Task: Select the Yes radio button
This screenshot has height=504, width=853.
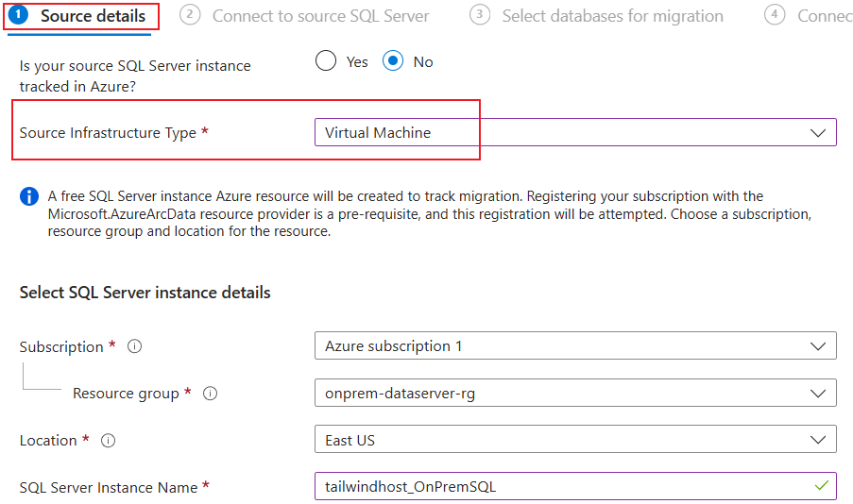Action: coord(326,61)
